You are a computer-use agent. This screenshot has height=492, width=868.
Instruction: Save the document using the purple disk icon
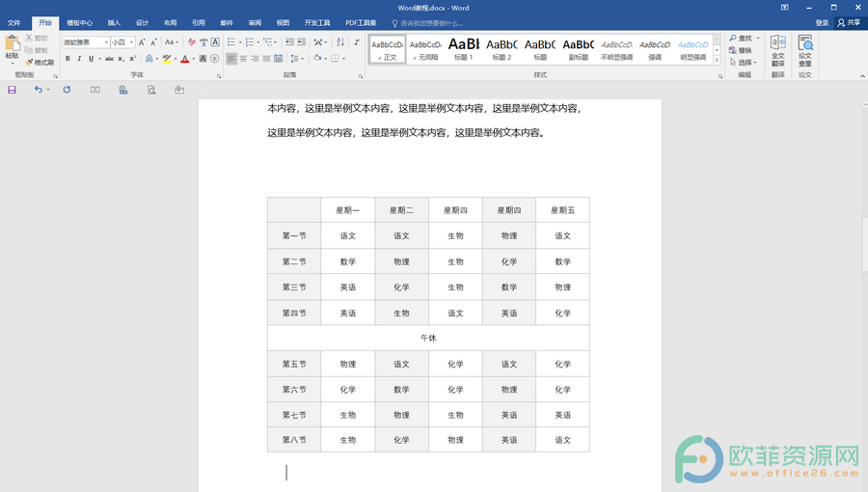click(x=12, y=90)
